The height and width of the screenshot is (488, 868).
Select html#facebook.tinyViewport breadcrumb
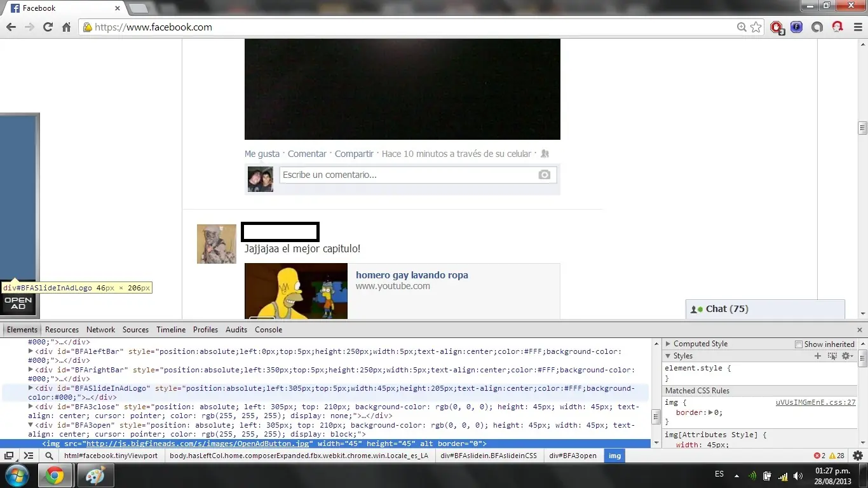tap(111, 456)
